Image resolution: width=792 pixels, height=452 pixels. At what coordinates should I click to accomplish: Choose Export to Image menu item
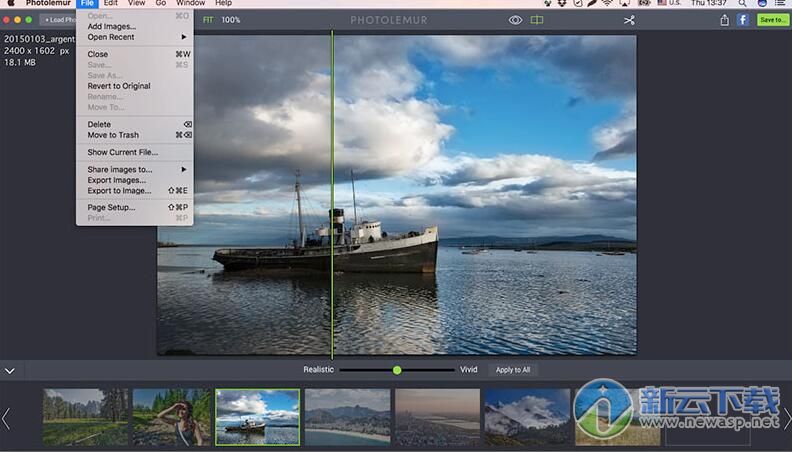134,190
